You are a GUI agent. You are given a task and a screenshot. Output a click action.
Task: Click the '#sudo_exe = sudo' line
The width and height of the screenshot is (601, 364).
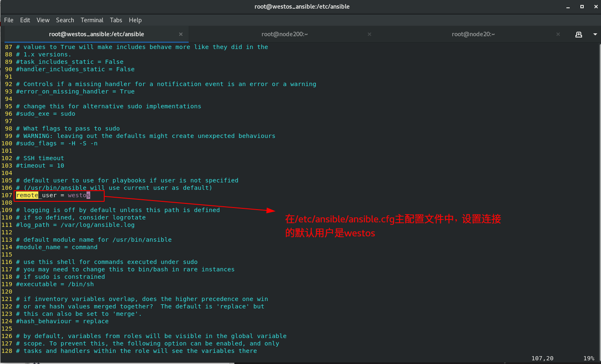pos(46,114)
